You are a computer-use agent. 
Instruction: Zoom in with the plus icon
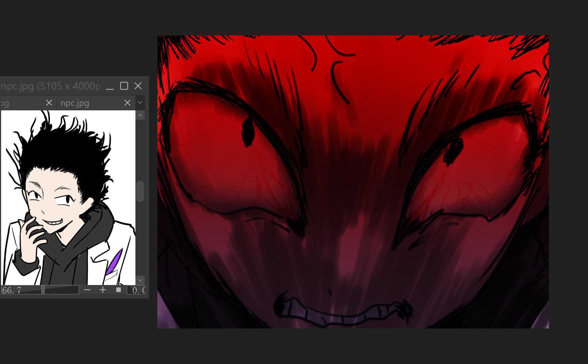coord(103,290)
